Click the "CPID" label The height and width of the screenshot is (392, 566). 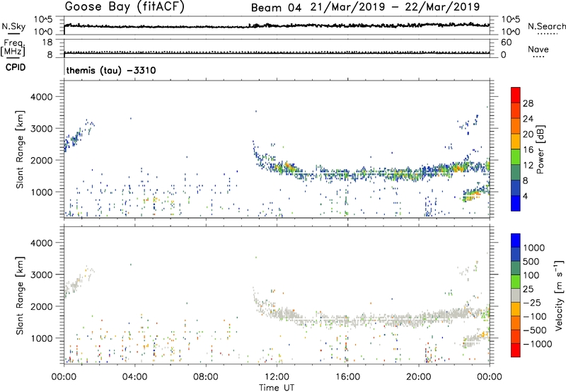pyautogui.click(x=16, y=67)
